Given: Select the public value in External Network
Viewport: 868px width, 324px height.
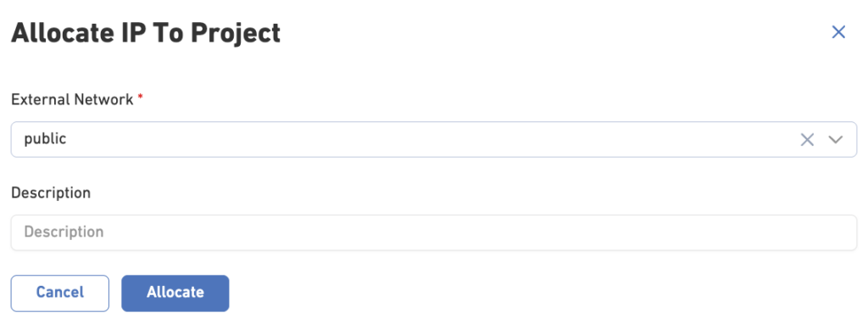Looking at the screenshot, I should coord(45,139).
